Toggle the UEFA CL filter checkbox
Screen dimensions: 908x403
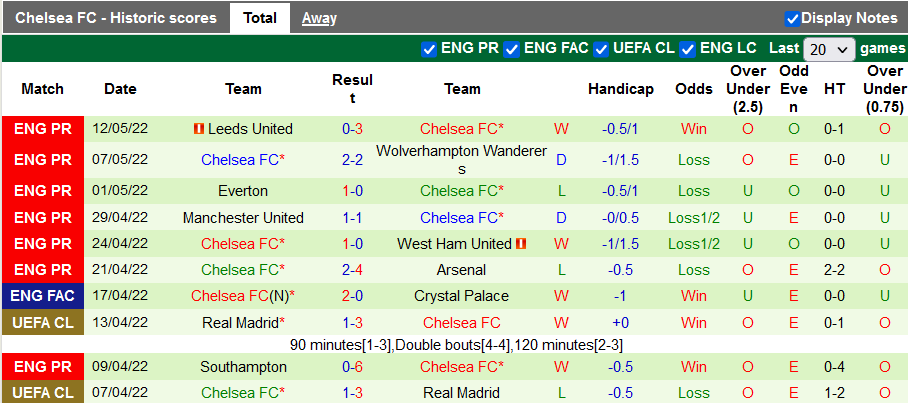point(601,49)
